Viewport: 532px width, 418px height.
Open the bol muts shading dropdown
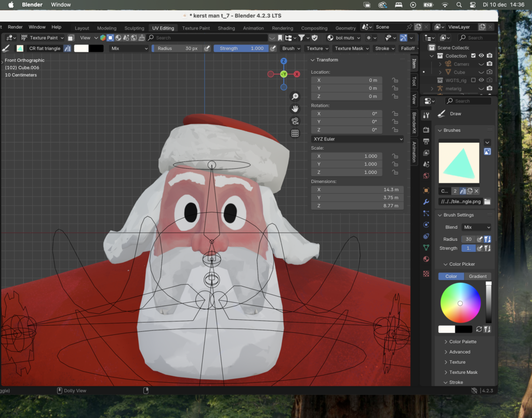pyautogui.click(x=344, y=37)
